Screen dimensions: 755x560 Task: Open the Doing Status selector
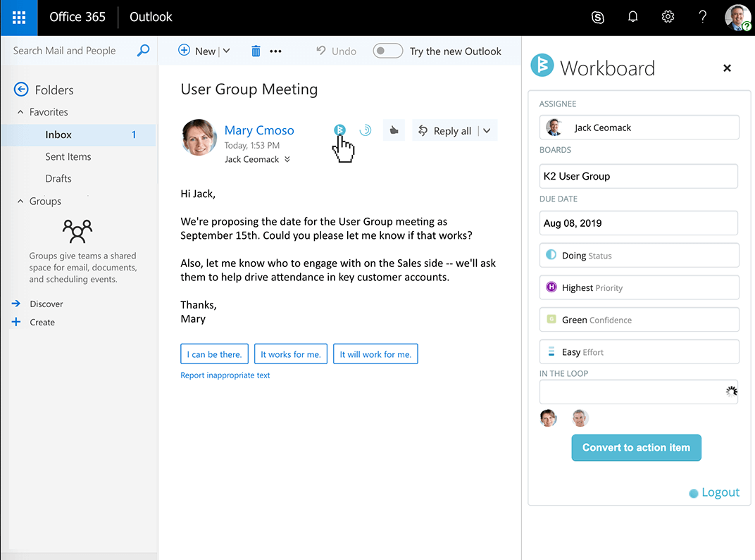(639, 255)
